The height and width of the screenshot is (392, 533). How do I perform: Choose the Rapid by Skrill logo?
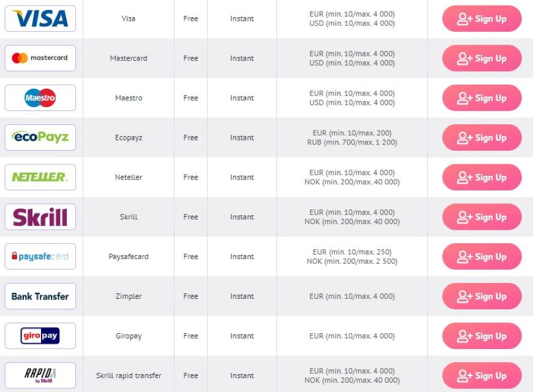(40, 375)
